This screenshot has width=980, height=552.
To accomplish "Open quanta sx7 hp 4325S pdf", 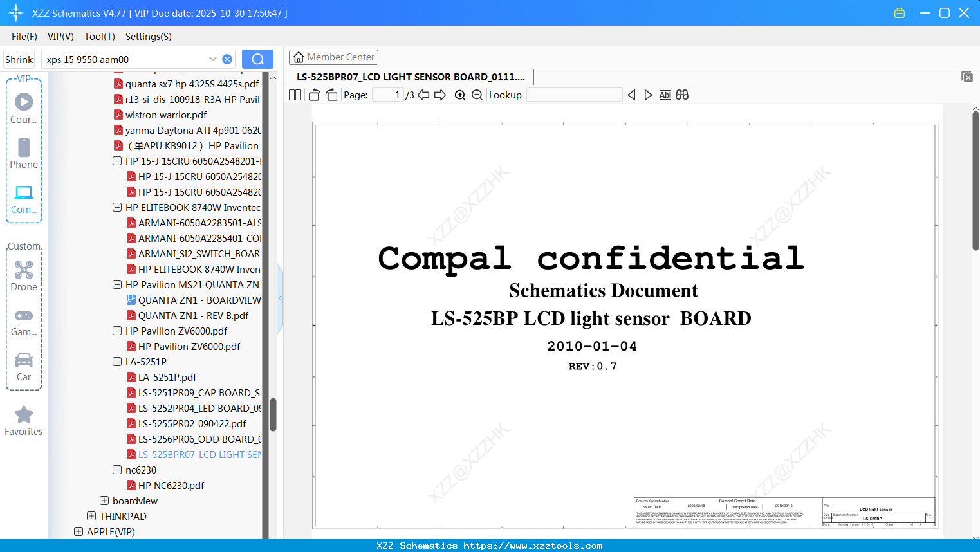I will coord(187,84).
